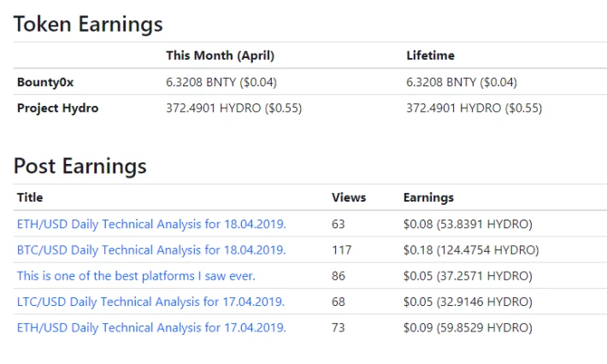Click the Views column header
The image size is (607, 364).
click(x=349, y=197)
